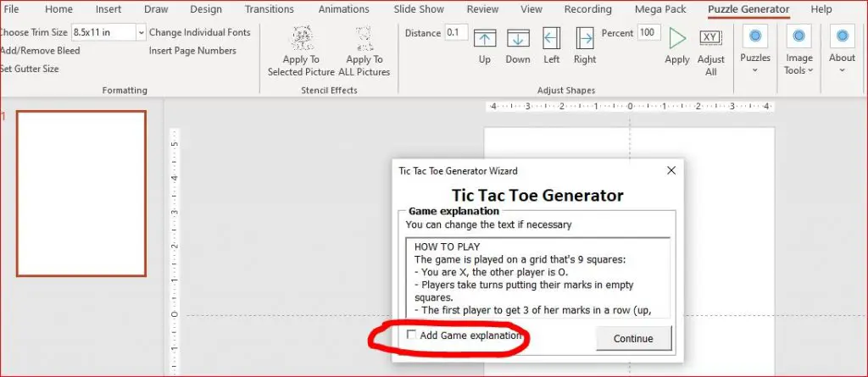The height and width of the screenshot is (377, 868).
Task: Click Change Individual Fonts
Action: pos(200,32)
